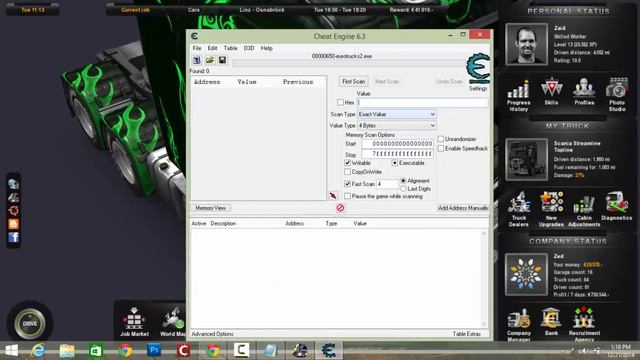This screenshot has width=640, height=360.
Task: Open Diagnostics icon
Action: pyautogui.click(x=616, y=206)
